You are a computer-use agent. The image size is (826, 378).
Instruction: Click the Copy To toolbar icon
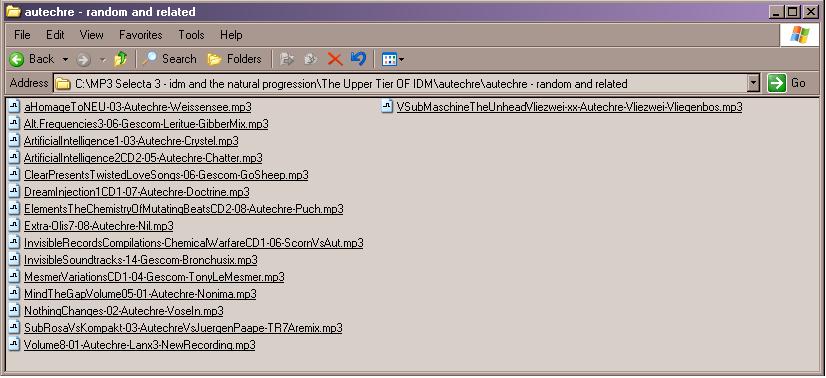click(310, 59)
